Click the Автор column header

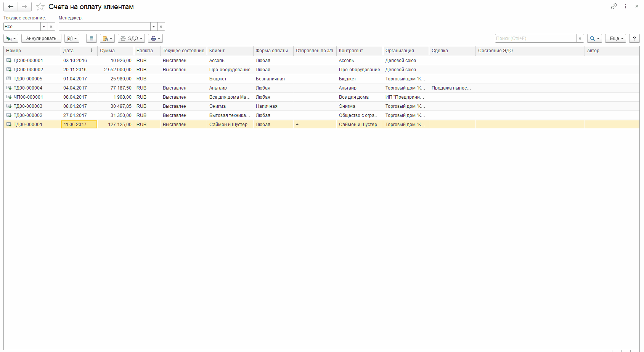pos(612,51)
